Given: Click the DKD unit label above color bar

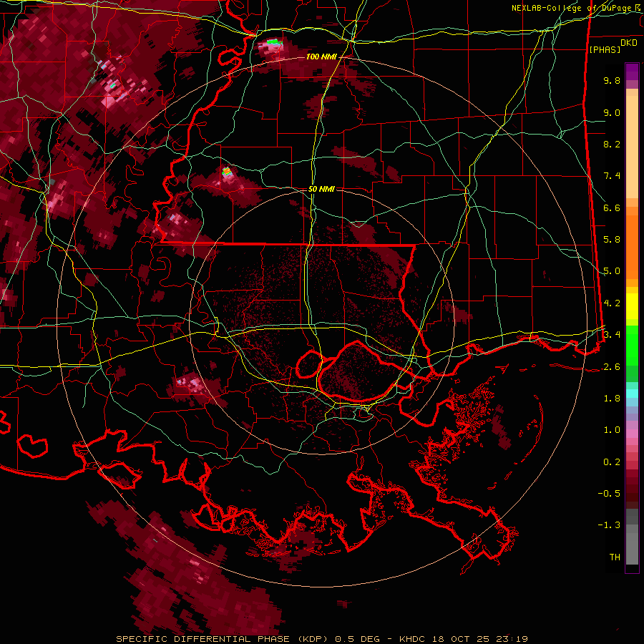Looking at the screenshot, I should pos(629,43).
